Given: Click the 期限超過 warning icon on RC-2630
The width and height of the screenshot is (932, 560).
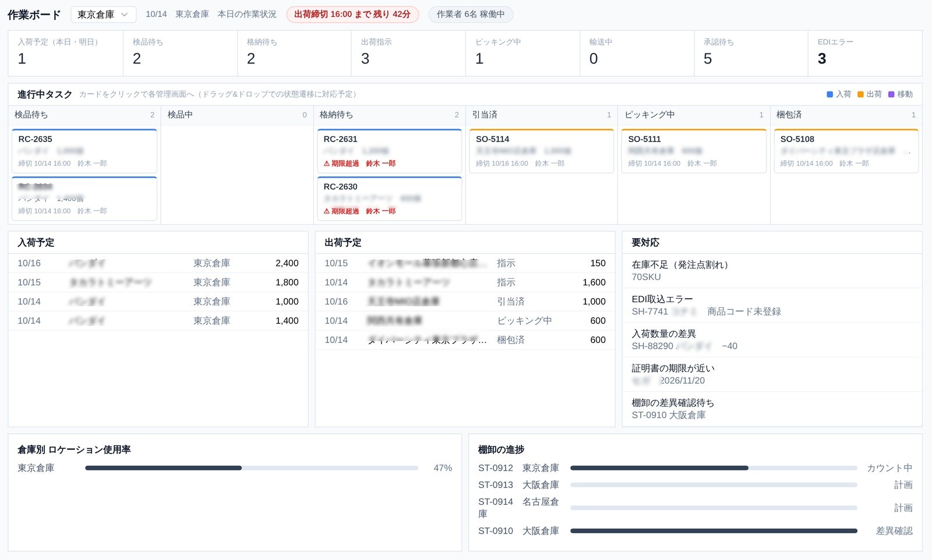Looking at the screenshot, I should point(327,211).
